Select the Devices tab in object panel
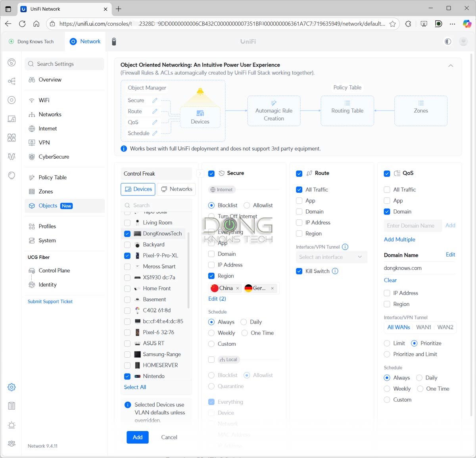Image resolution: width=476 pixels, height=458 pixels. (x=138, y=189)
